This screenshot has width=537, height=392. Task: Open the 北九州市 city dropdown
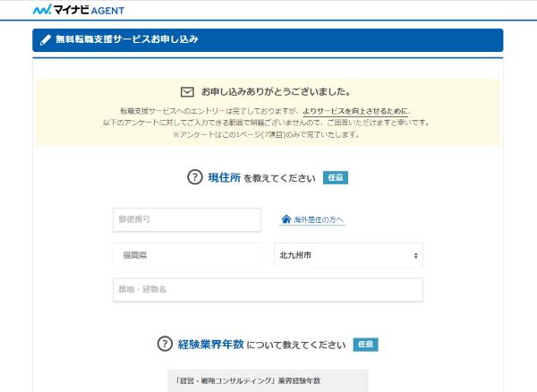(x=348, y=255)
